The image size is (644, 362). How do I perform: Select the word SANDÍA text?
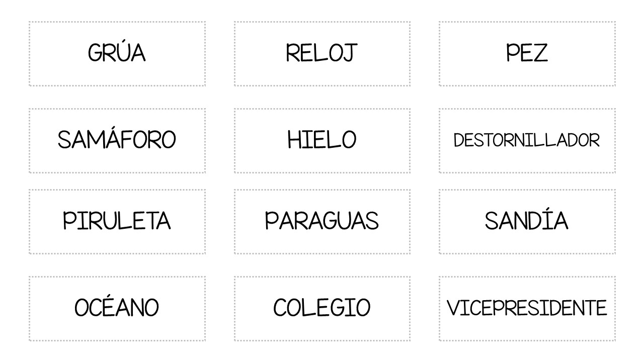527,219
